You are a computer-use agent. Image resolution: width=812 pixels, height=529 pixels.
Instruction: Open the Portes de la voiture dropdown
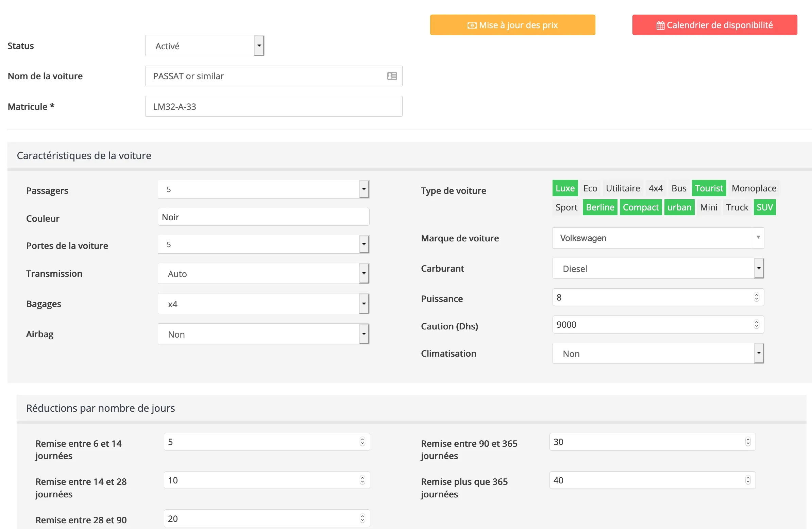(264, 244)
